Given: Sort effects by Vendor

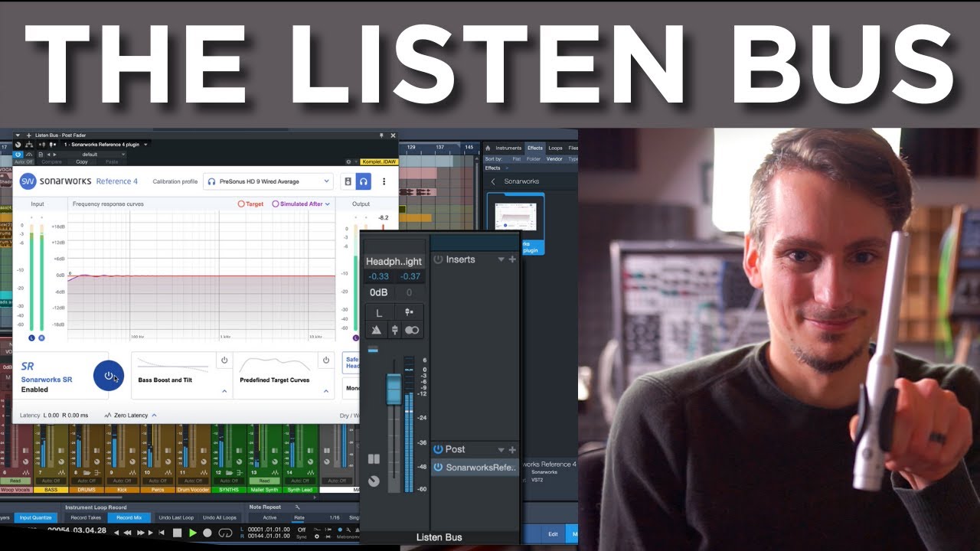Looking at the screenshot, I should pos(554,158).
